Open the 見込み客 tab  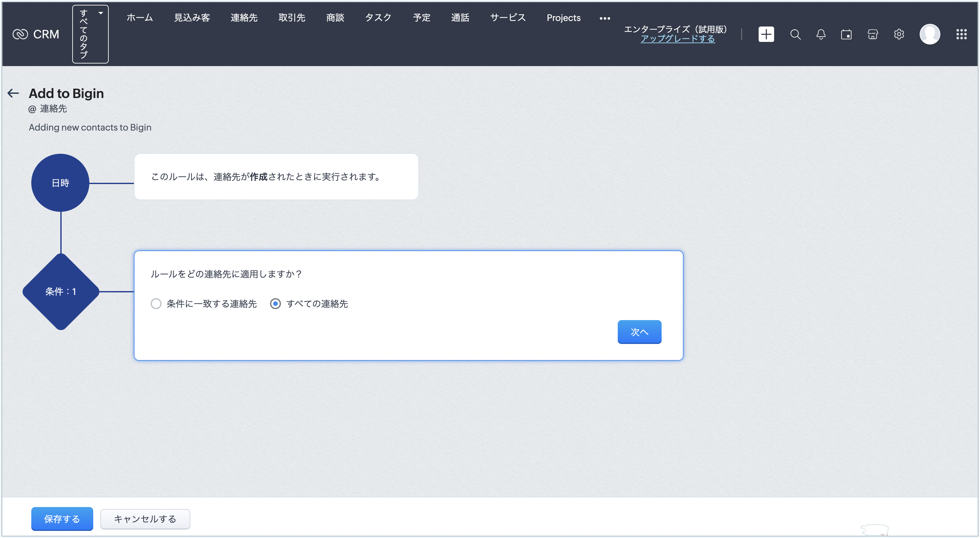192,17
